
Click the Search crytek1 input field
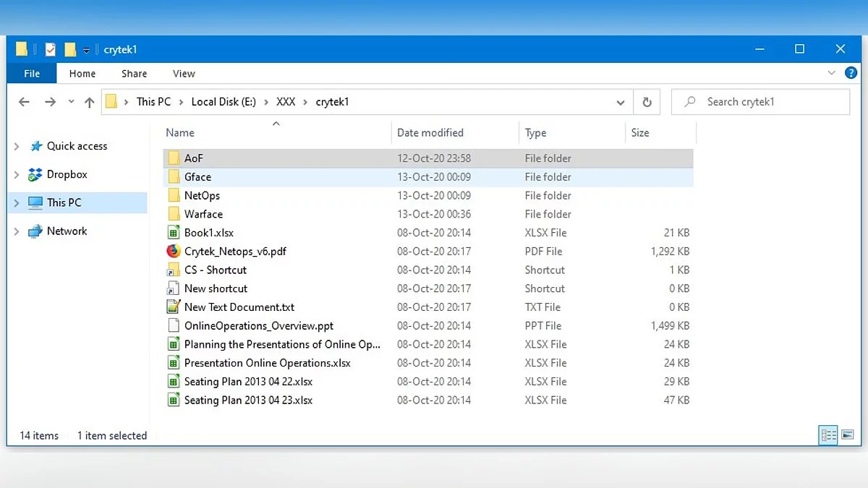point(767,102)
